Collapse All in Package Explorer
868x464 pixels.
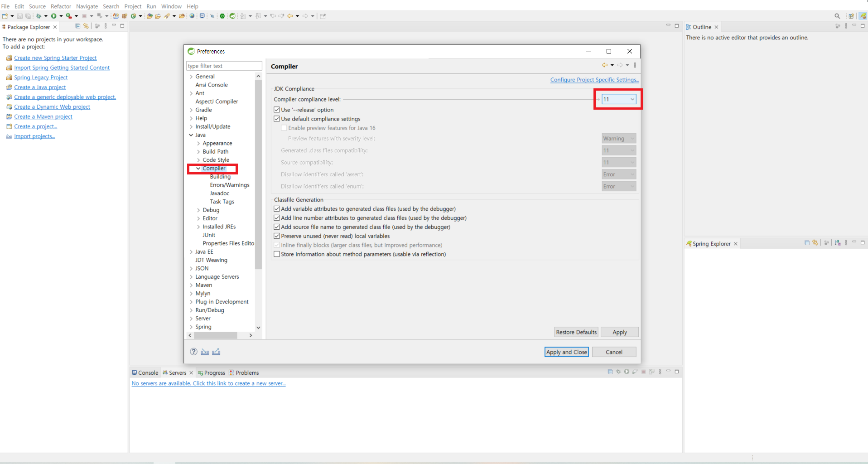click(78, 26)
